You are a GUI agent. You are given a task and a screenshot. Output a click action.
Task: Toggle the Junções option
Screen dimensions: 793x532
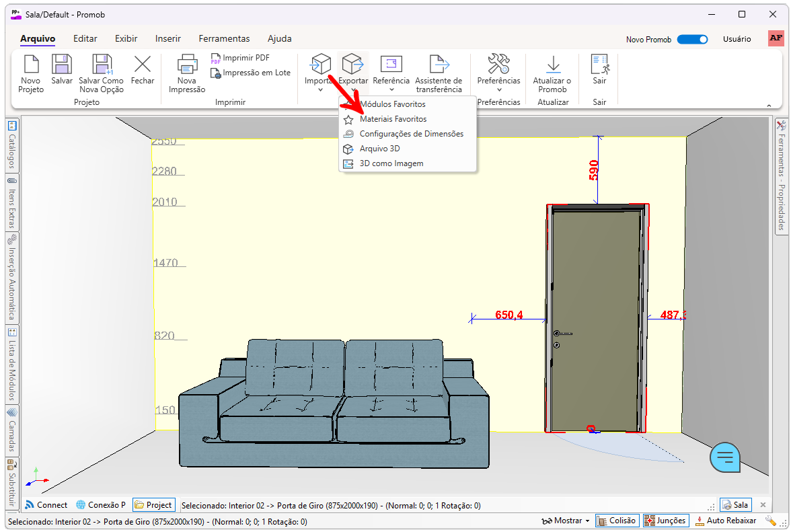click(x=665, y=521)
